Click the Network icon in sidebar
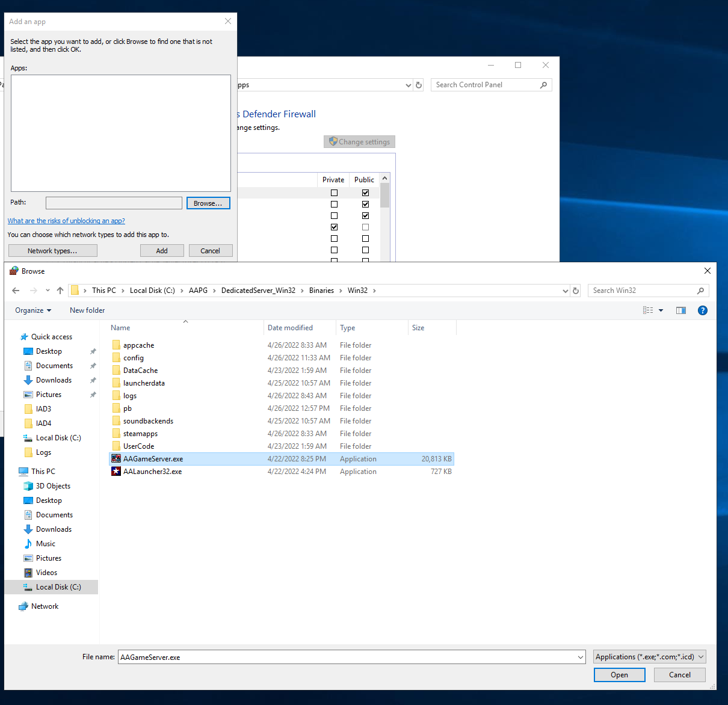The height and width of the screenshot is (705, 728). (x=24, y=606)
